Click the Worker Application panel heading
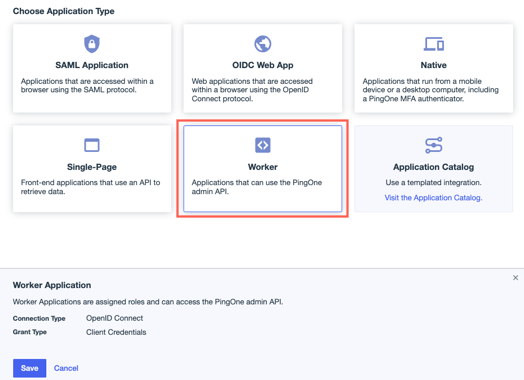The image size is (524, 380). [52, 285]
